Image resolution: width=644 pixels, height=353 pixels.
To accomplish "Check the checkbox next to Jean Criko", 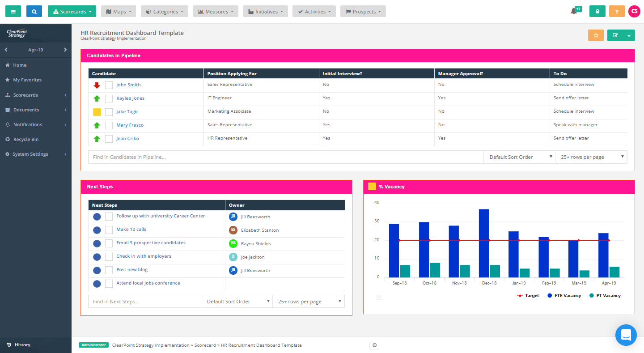I will pos(109,139).
